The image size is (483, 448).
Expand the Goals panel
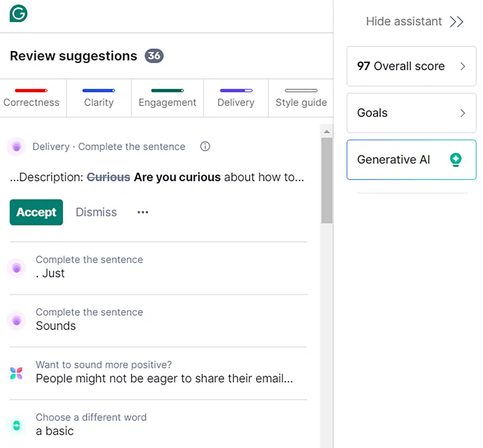point(411,113)
